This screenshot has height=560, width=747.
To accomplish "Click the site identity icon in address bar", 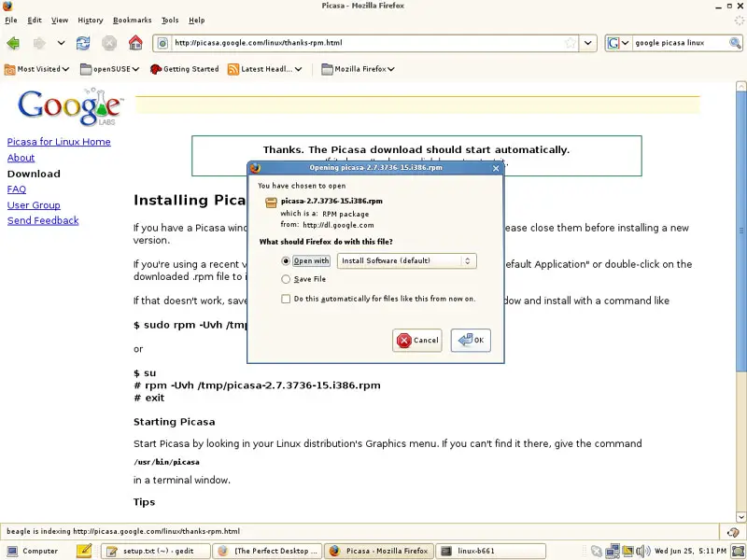I will (x=162, y=43).
